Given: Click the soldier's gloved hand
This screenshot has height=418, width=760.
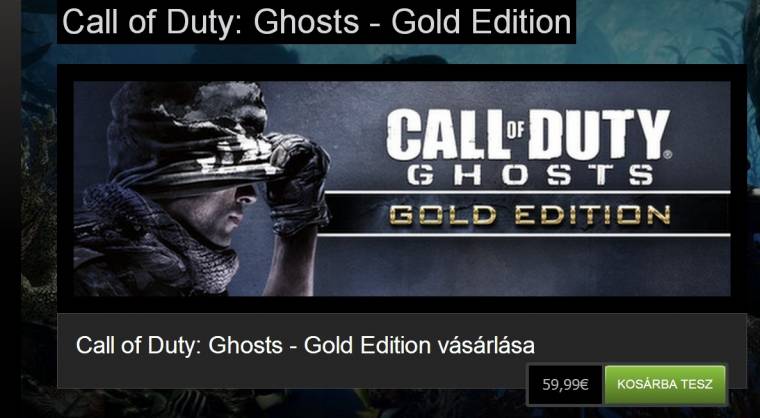Looking at the screenshot, I should [297, 184].
